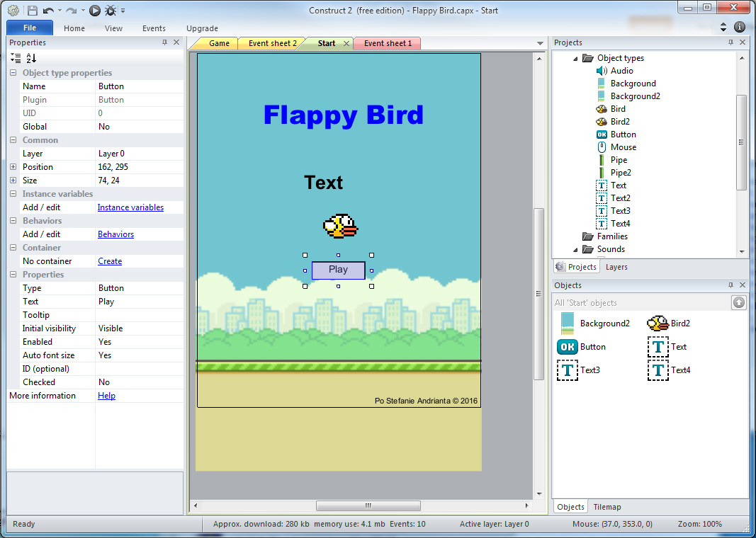Open the Instance variables link

click(130, 207)
